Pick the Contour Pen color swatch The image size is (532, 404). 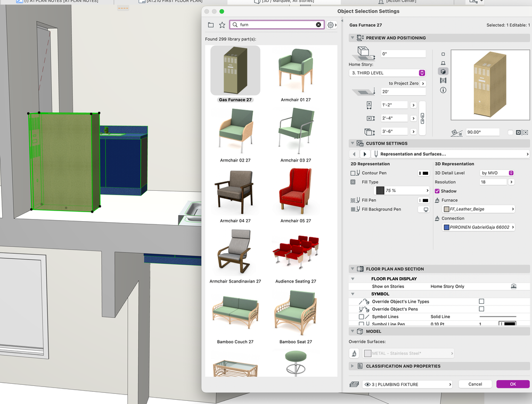click(424, 173)
